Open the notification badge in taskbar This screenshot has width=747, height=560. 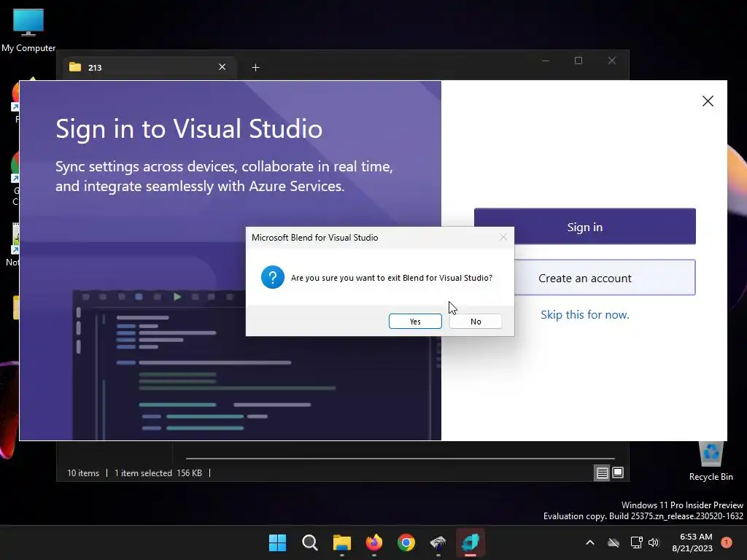pos(726,542)
